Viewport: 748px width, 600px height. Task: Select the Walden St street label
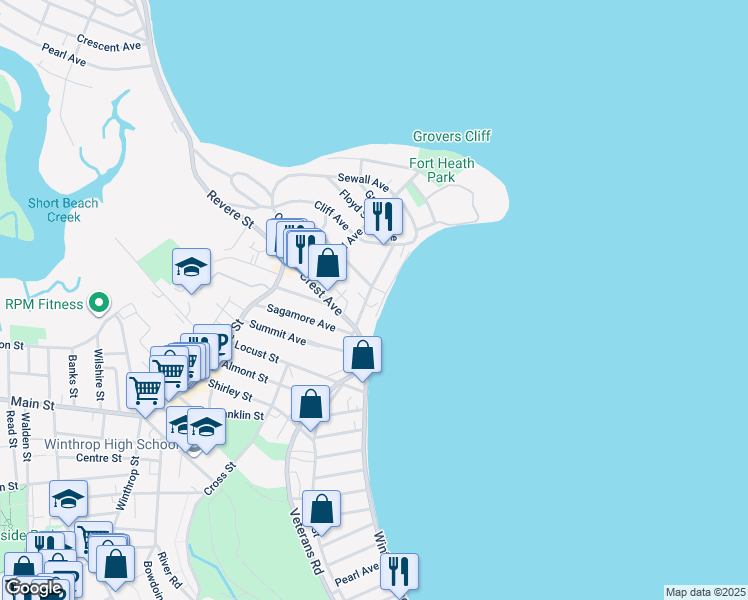pos(26,437)
